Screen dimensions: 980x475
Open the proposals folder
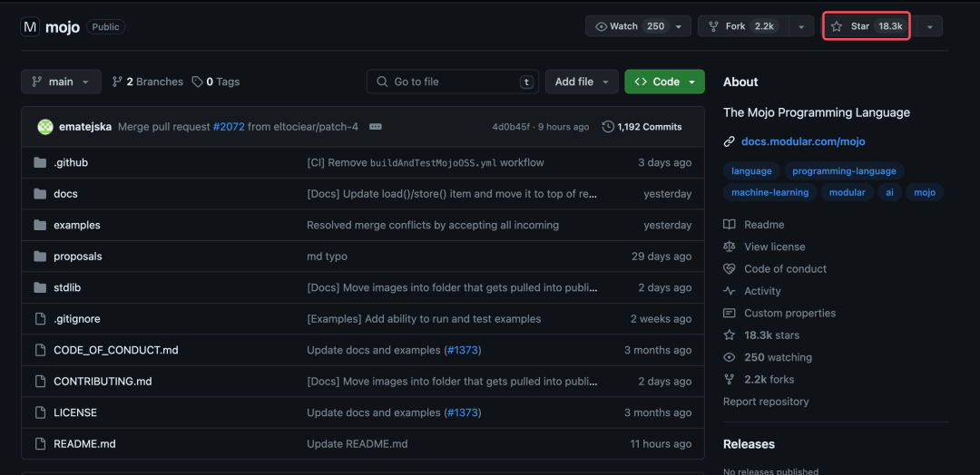point(77,257)
